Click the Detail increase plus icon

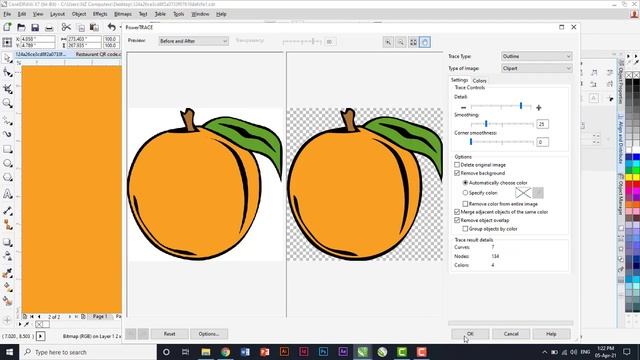tap(538, 108)
